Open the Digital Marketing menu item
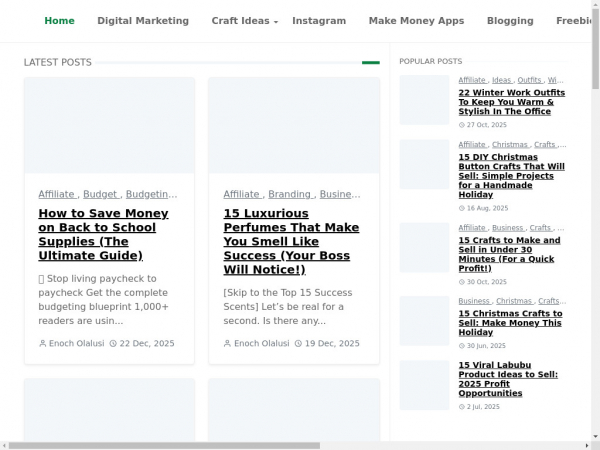This screenshot has width=600, height=450. click(143, 21)
